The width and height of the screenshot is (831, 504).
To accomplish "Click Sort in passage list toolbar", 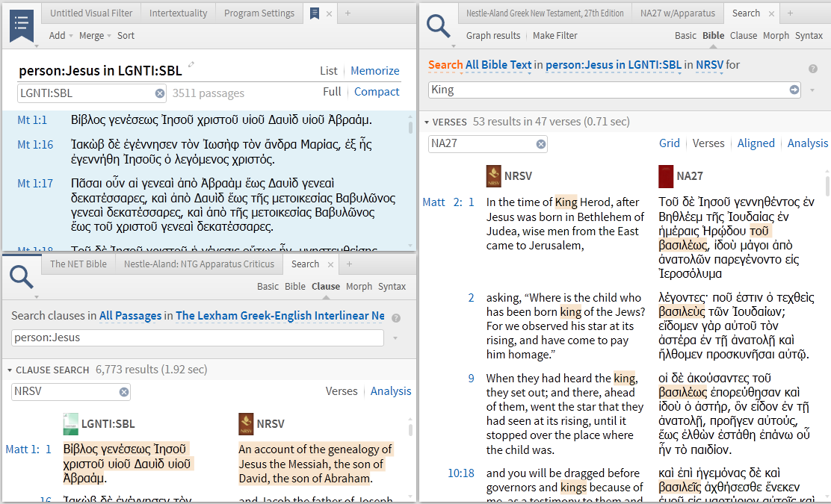I will 126,36.
